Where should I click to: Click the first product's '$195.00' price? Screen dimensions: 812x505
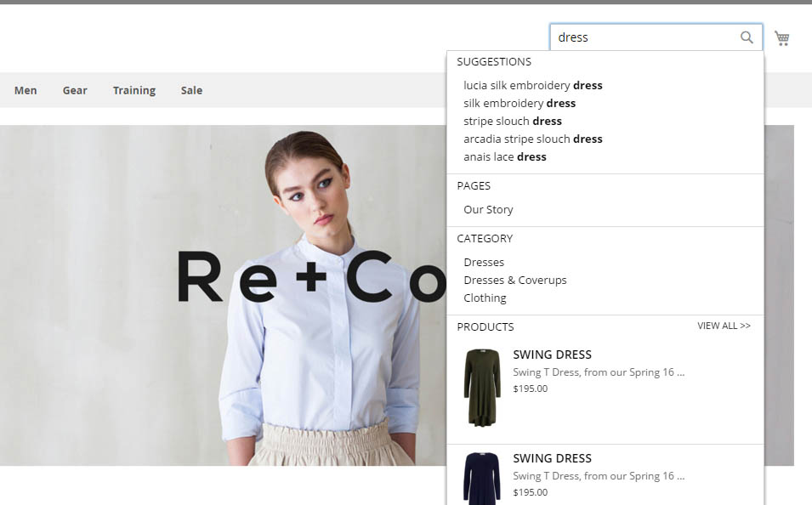[x=530, y=389]
